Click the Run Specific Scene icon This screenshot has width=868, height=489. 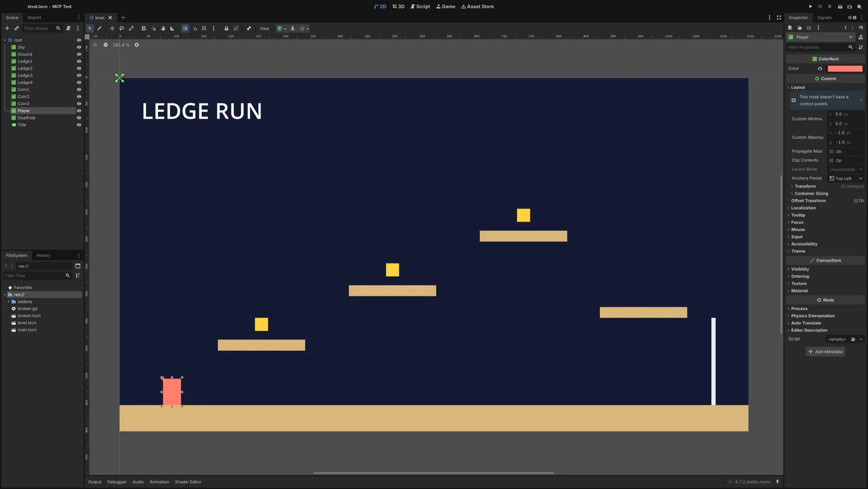click(x=850, y=7)
